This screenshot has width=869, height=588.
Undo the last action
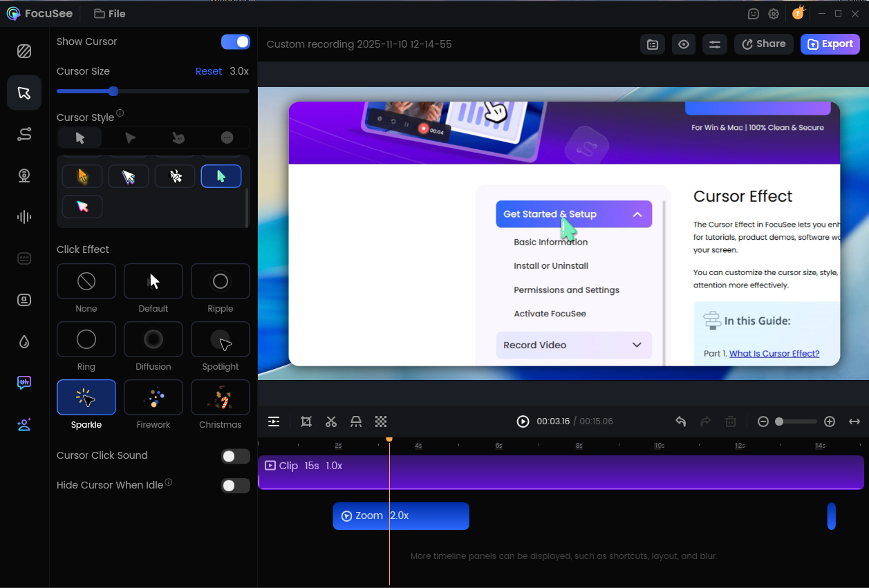pyautogui.click(x=681, y=421)
